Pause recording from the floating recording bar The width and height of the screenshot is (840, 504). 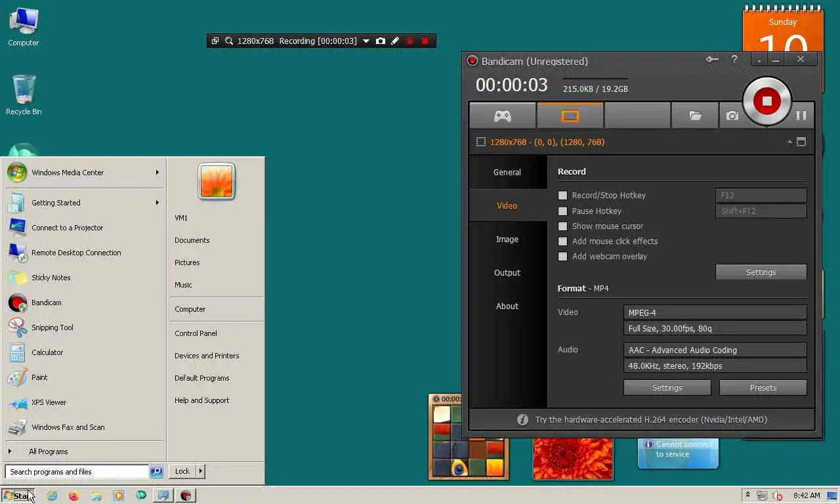click(x=409, y=41)
